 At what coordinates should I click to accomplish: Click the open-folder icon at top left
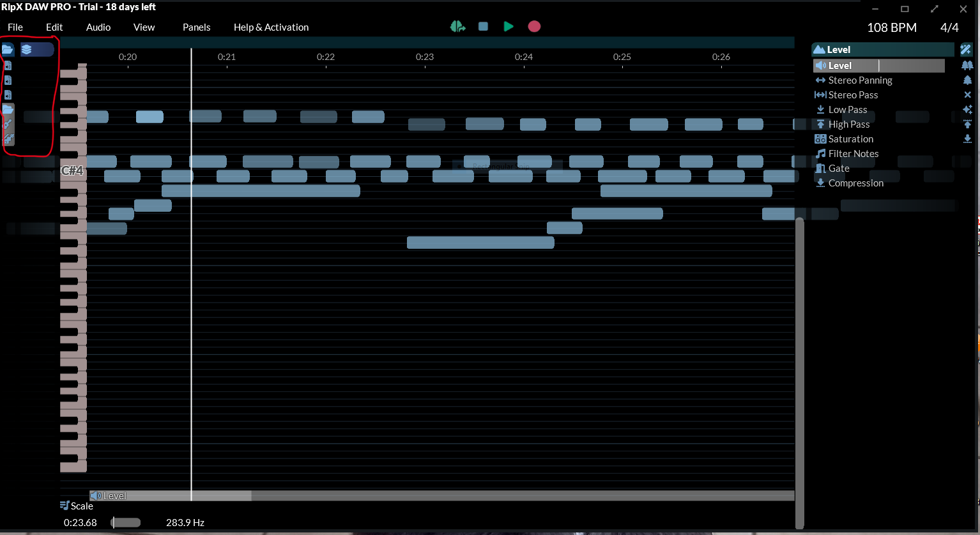pos(8,49)
